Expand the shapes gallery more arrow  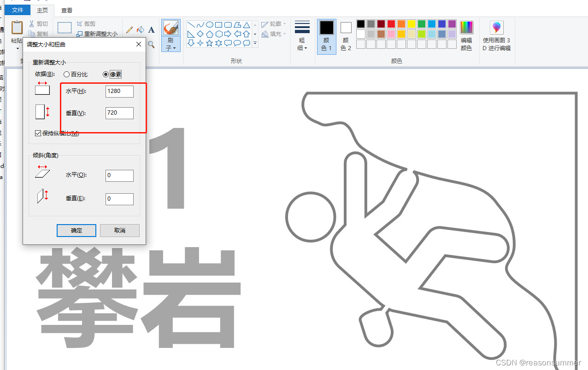click(255, 43)
